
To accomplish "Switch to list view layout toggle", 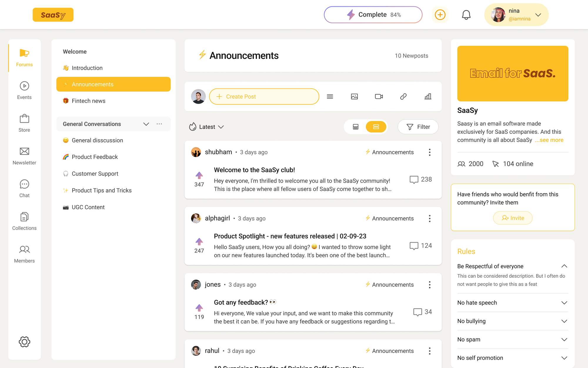I will (x=376, y=126).
